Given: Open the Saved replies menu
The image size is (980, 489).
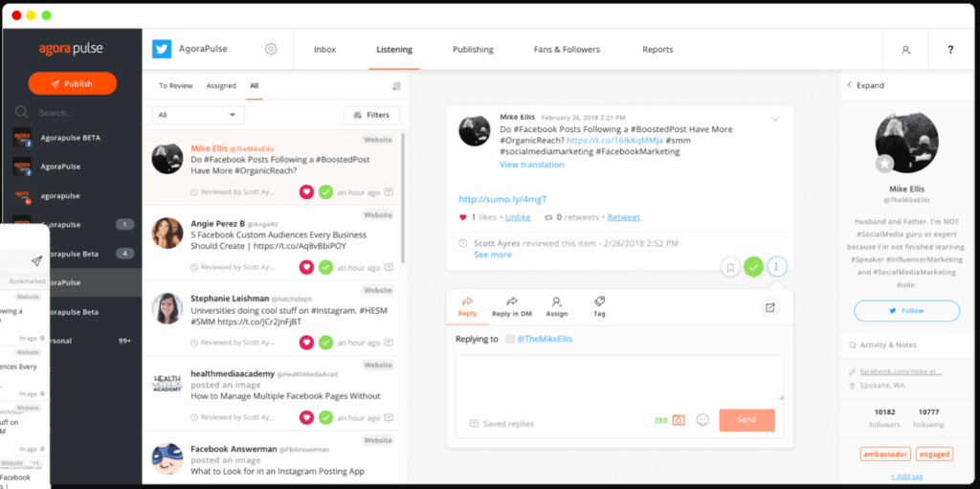Looking at the screenshot, I should click(501, 423).
